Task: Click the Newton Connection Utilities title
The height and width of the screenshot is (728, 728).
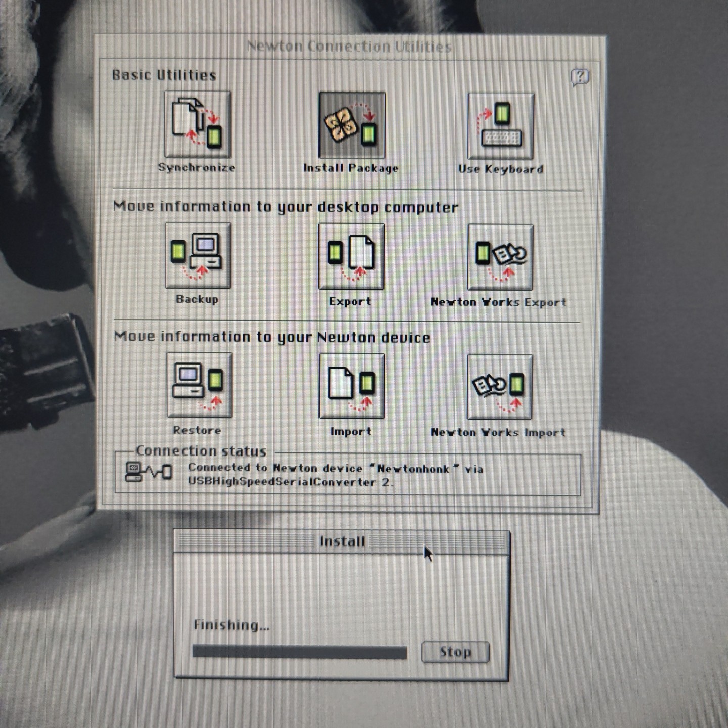Action: [x=349, y=47]
